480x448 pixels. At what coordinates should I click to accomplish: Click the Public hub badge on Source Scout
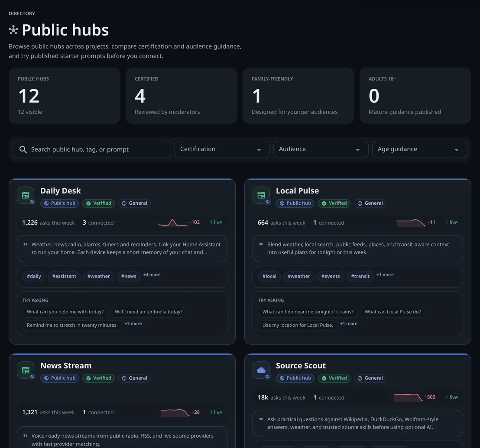(x=295, y=378)
